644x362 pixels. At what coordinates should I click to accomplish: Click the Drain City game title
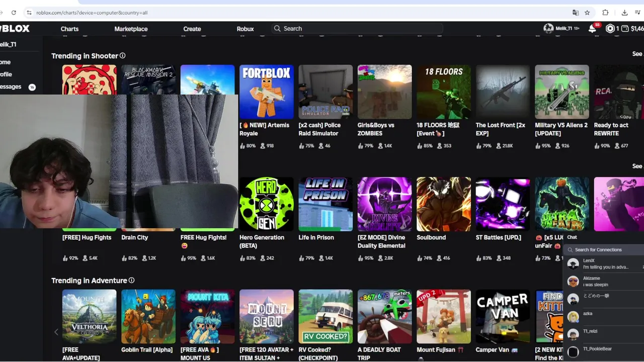[x=134, y=237]
